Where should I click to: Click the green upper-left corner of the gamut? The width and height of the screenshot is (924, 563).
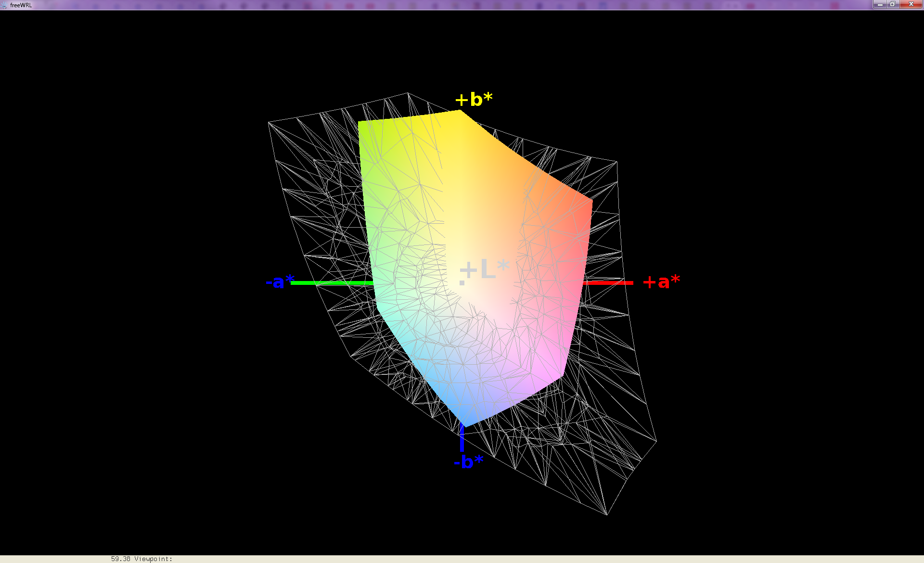361,124
